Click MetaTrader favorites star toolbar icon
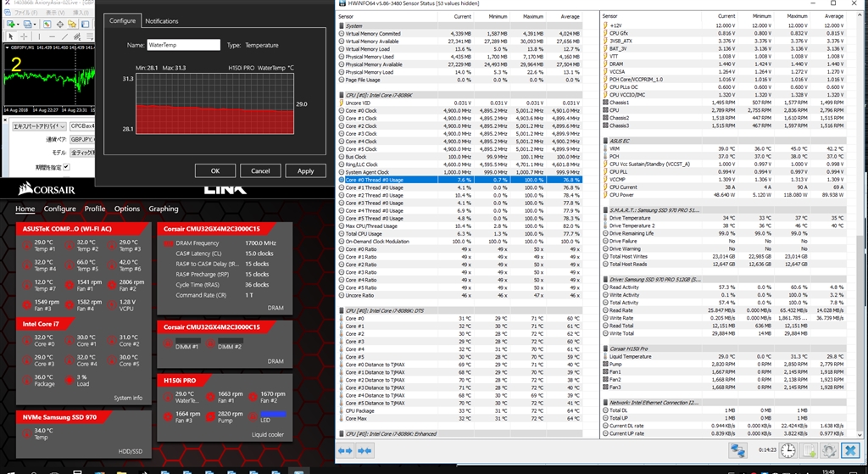 [x=72, y=24]
